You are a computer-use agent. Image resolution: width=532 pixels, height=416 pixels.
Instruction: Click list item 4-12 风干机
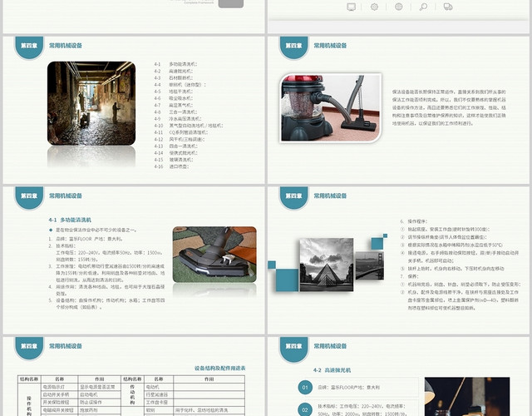[x=180, y=139]
